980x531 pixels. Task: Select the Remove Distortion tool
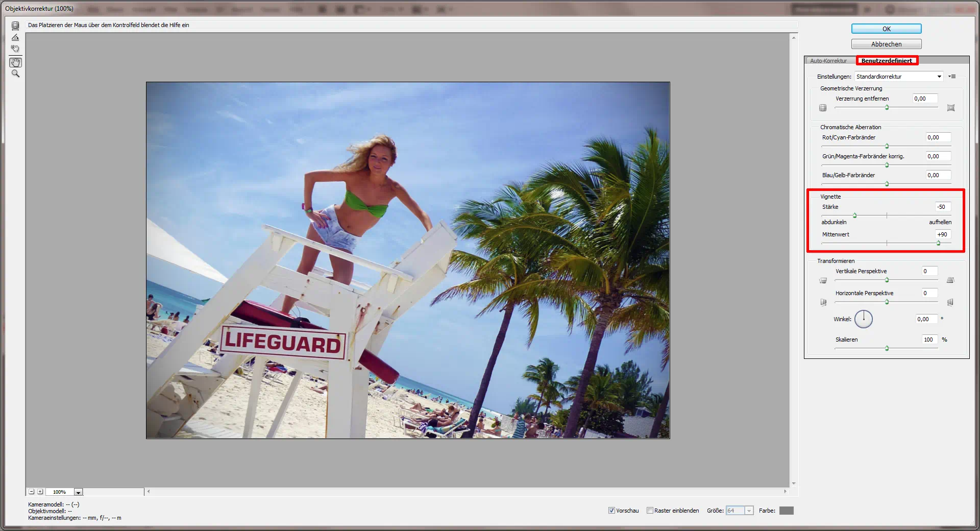click(15, 26)
